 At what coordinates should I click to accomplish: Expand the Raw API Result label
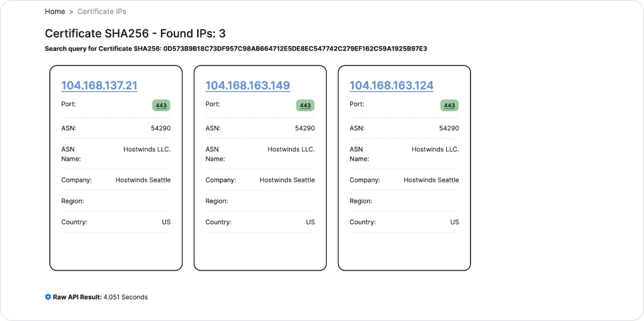click(77, 297)
